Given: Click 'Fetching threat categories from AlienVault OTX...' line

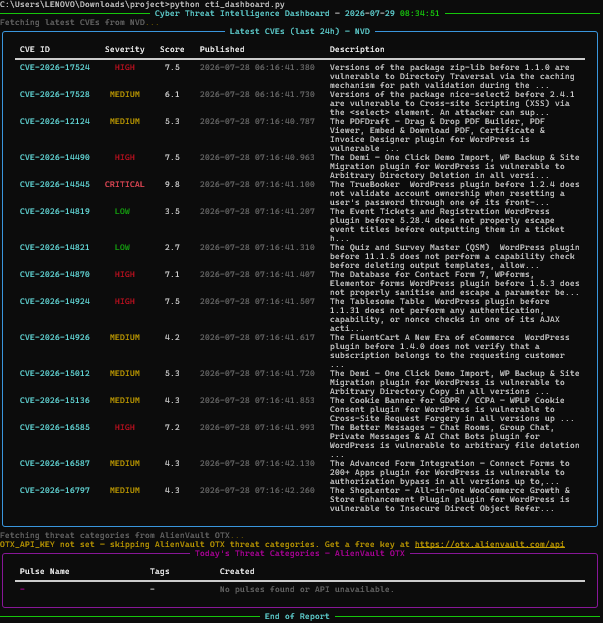Looking at the screenshot, I should (122, 535).
